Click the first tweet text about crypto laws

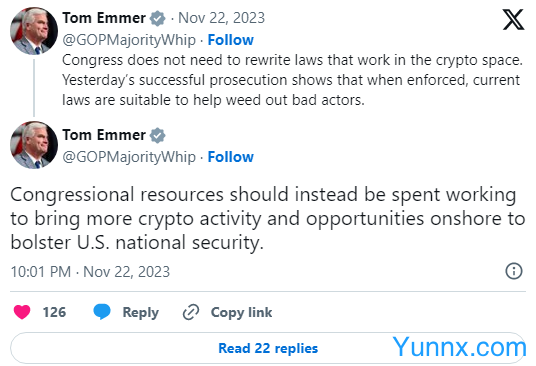[x=292, y=80]
